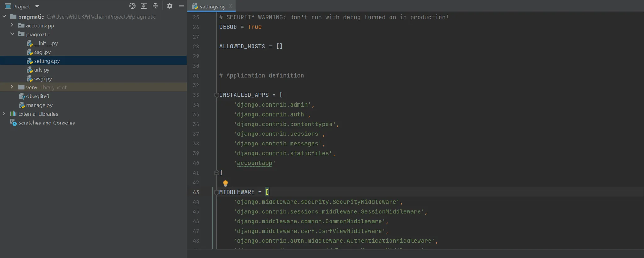The image size is (644, 258).
Task: Click the asgi.py Python file icon
Action: pyautogui.click(x=30, y=52)
